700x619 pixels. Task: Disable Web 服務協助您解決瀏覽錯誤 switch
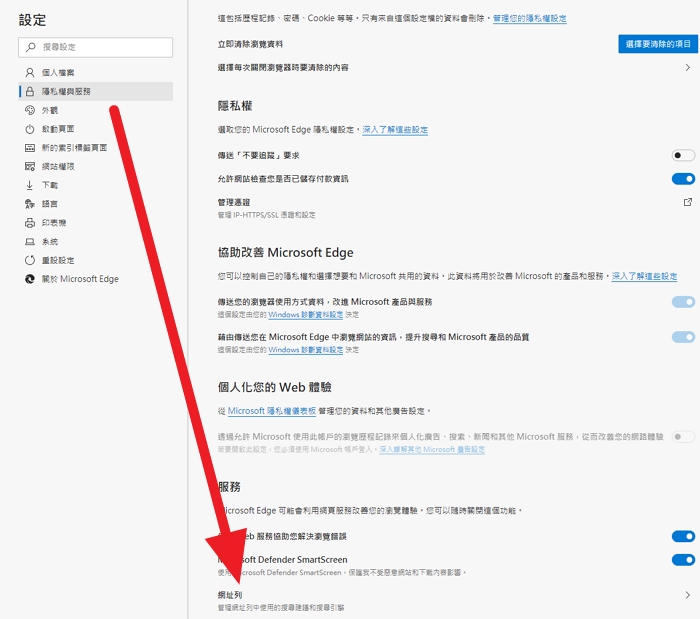[x=683, y=536]
